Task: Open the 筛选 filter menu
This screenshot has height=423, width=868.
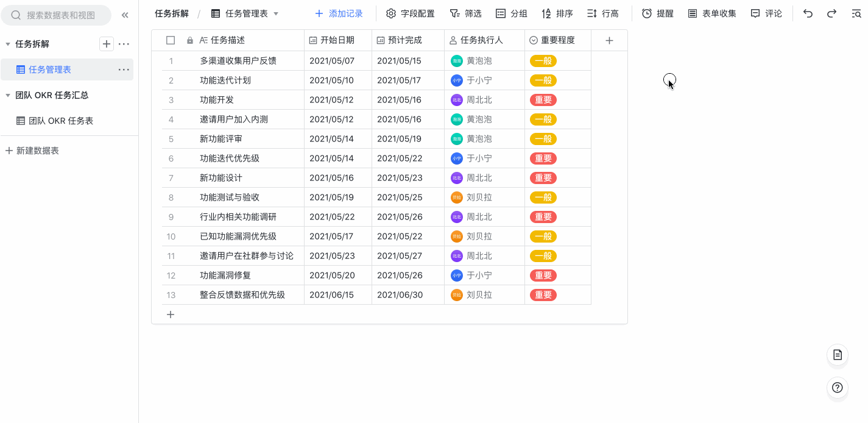Action: point(465,13)
